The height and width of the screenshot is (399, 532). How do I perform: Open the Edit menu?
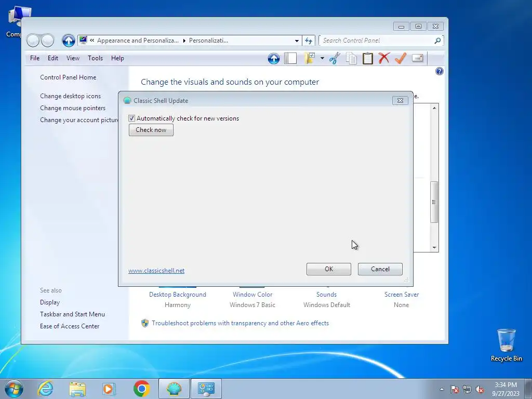[x=53, y=58]
